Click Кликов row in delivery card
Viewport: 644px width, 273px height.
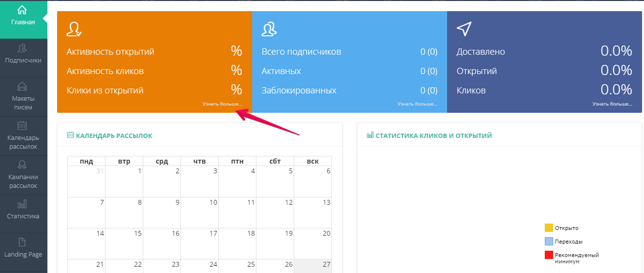pos(544,90)
